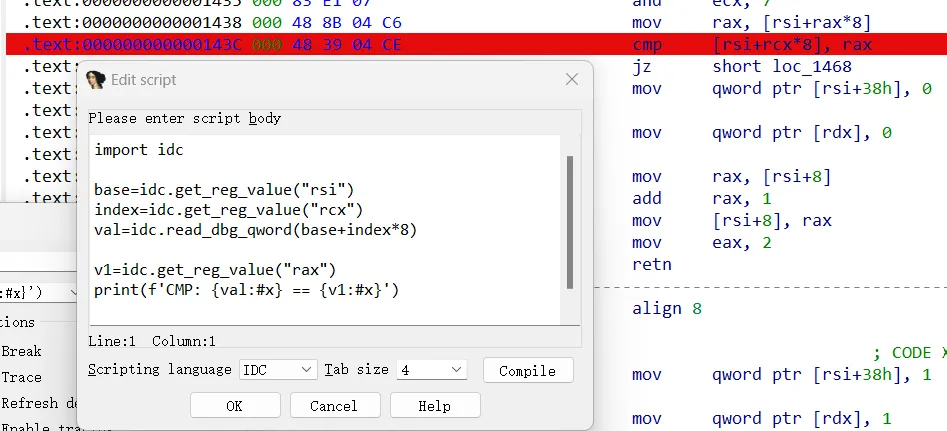Click the print statement in the script
The image size is (947, 431).
point(246,290)
